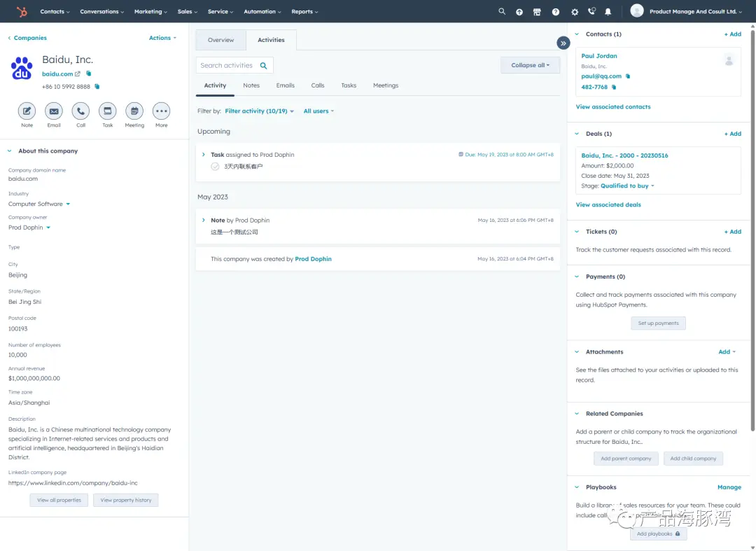Click the View all properties button
Image resolution: width=756 pixels, height=551 pixels.
[59, 500]
